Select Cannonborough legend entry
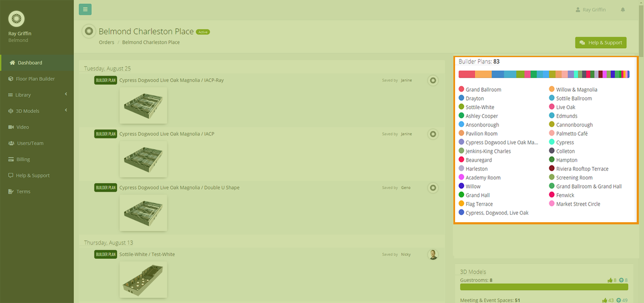The image size is (644, 303). 571,125
